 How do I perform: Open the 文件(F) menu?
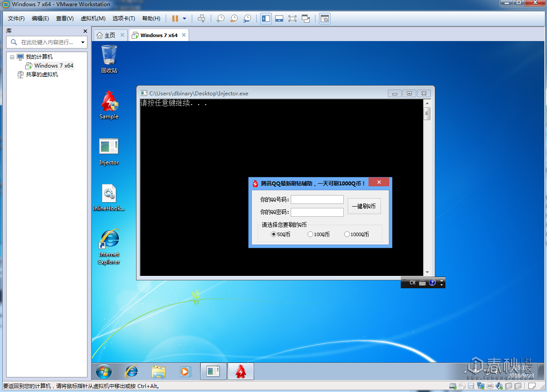click(16, 19)
